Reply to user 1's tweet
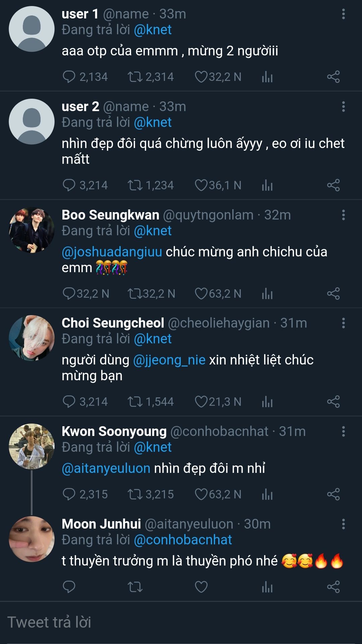Screen dimensions: 362x644 (x=69, y=77)
